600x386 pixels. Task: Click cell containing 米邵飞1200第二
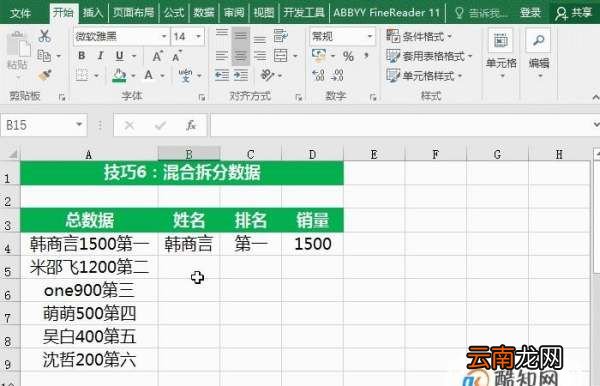[89, 267]
